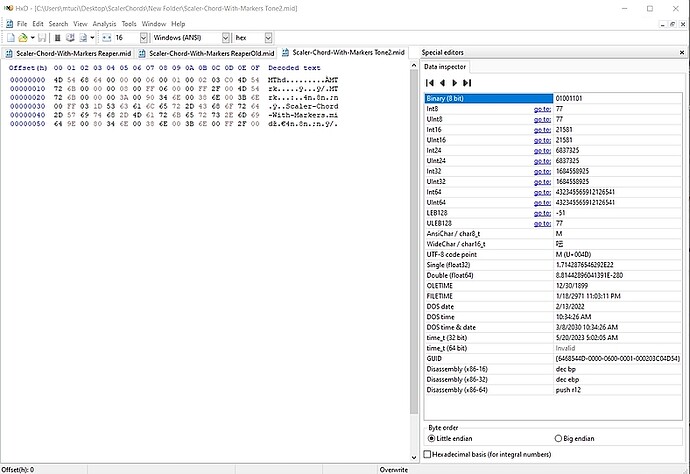Enable Hexadecimal basis for integral numbers
The image size is (690, 474).
tap(488, 454)
